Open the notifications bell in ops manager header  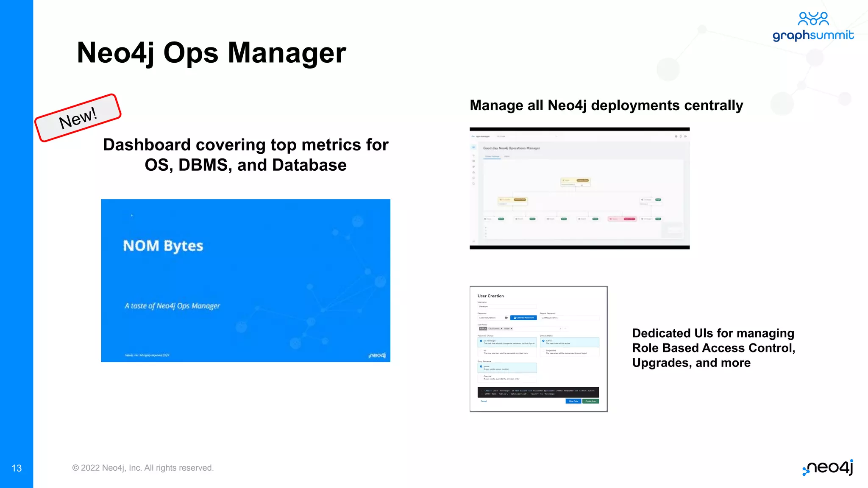tap(681, 136)
